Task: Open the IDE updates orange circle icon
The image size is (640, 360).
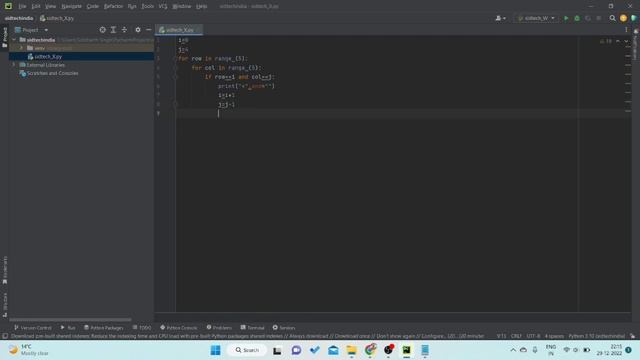Action: tap(623, 18)
